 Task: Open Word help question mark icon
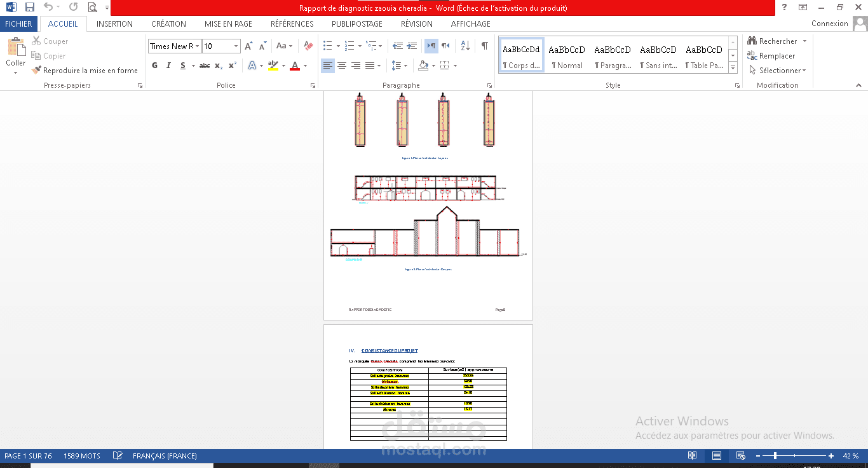pos(784,8)
